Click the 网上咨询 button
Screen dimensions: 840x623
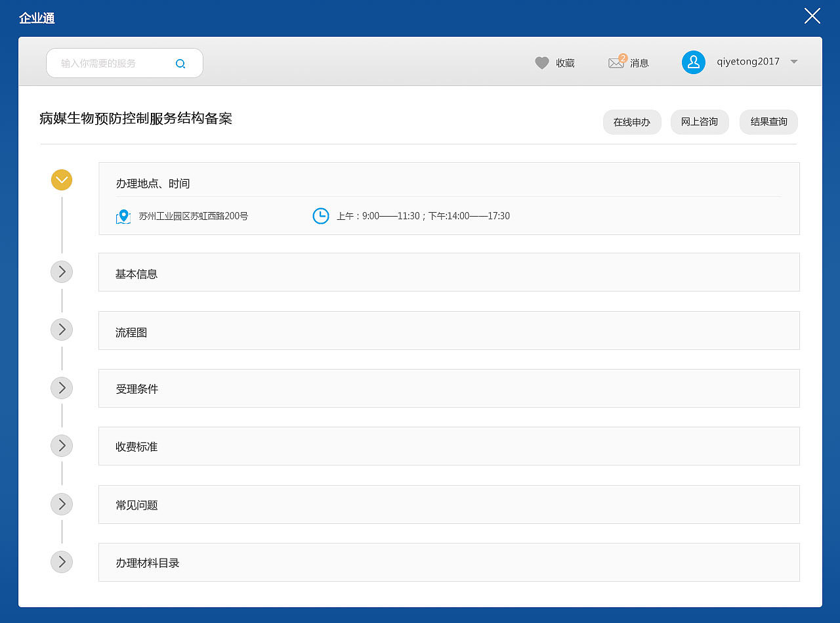tap(700, 122)
